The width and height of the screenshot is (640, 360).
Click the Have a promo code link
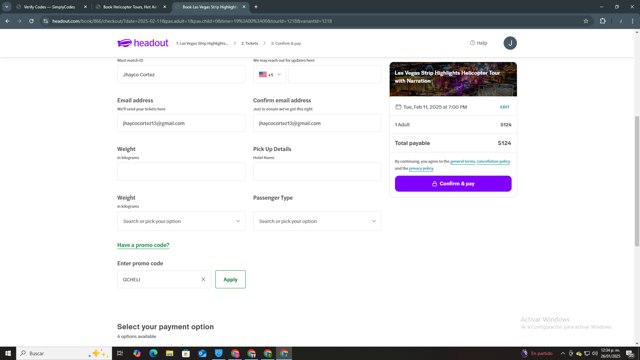tap(143, 245)
